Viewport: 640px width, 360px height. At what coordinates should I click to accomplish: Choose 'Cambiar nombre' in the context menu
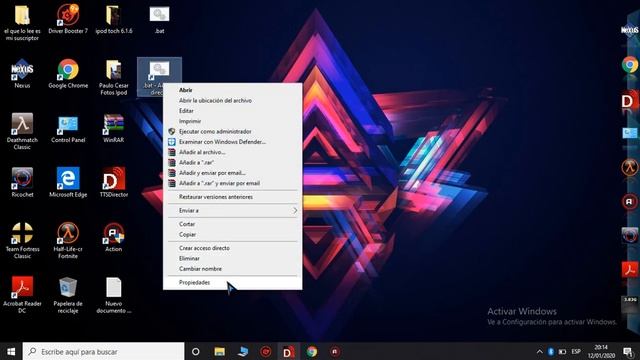click(x=233, y=269)
